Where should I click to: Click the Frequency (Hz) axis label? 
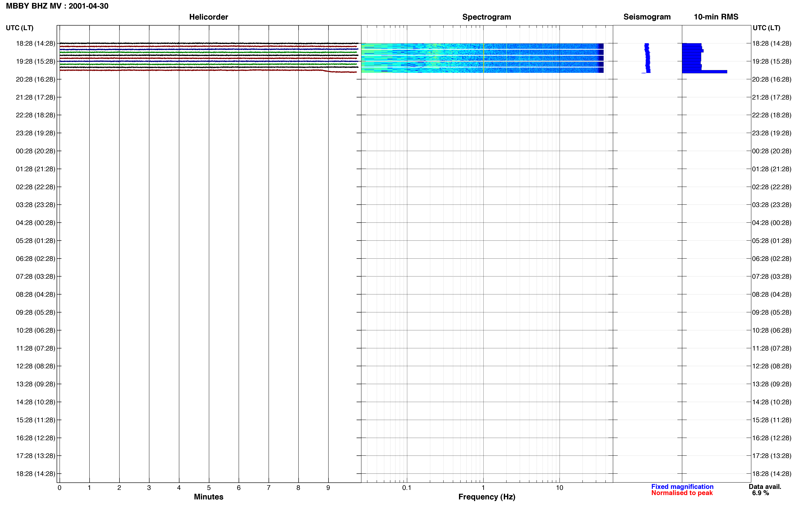point(487,497)
